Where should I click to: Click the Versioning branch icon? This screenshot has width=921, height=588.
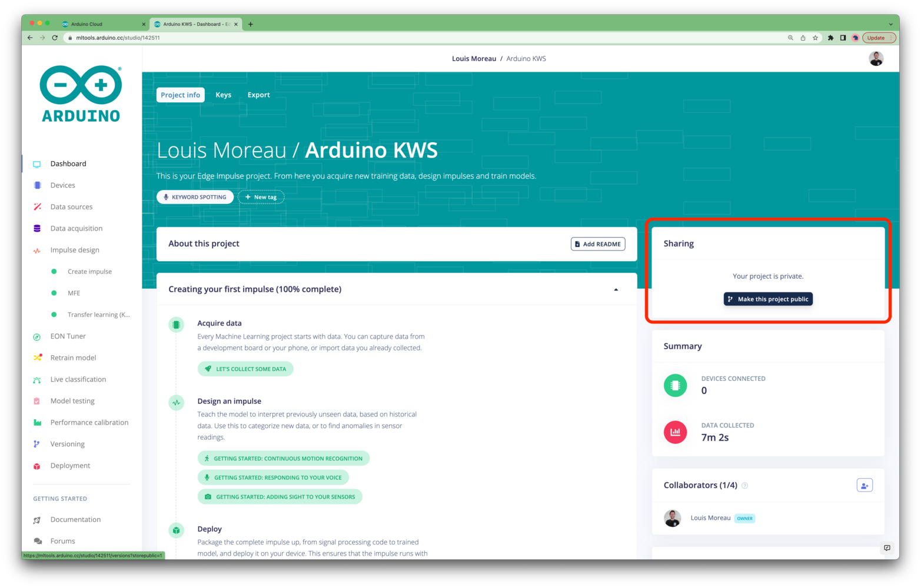[x=37, y=444]
